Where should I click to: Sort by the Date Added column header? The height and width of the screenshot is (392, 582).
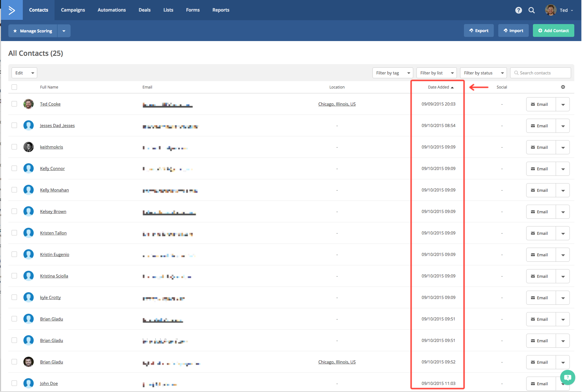pos(439,87)
